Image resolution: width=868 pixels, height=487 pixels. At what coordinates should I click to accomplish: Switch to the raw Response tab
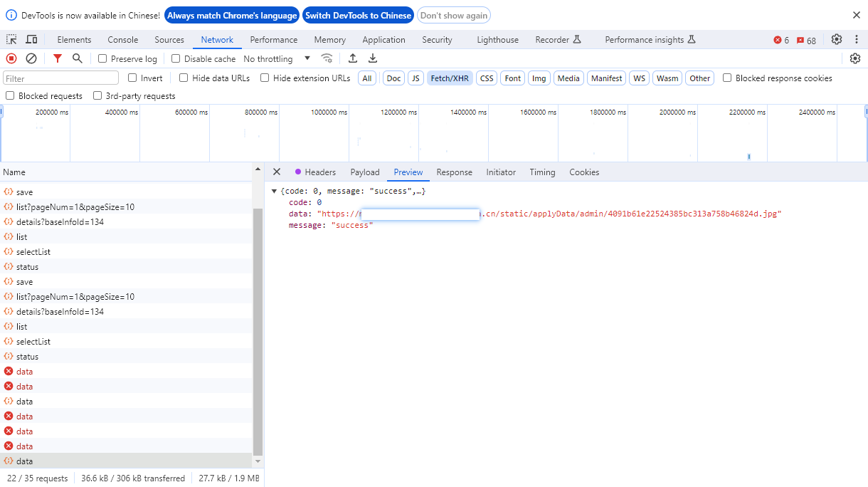[455, 172]
